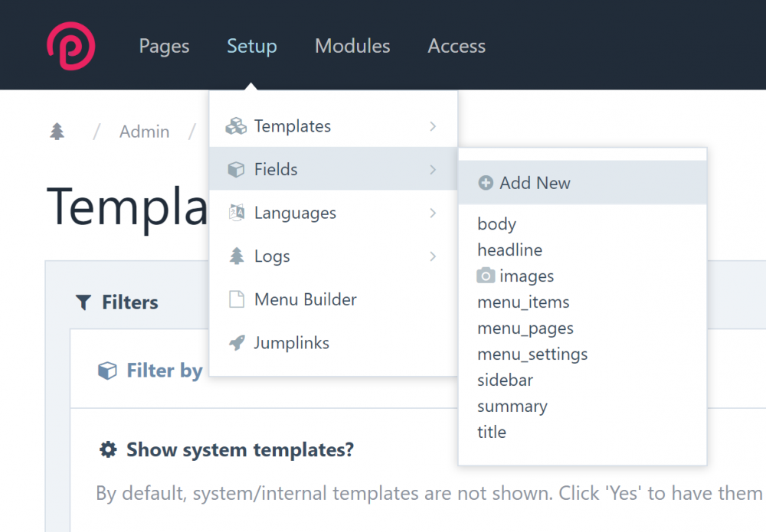Open the menu_settings field
Image resolution: width=766 pixels, height=532 pixels.
coord(532,354)
